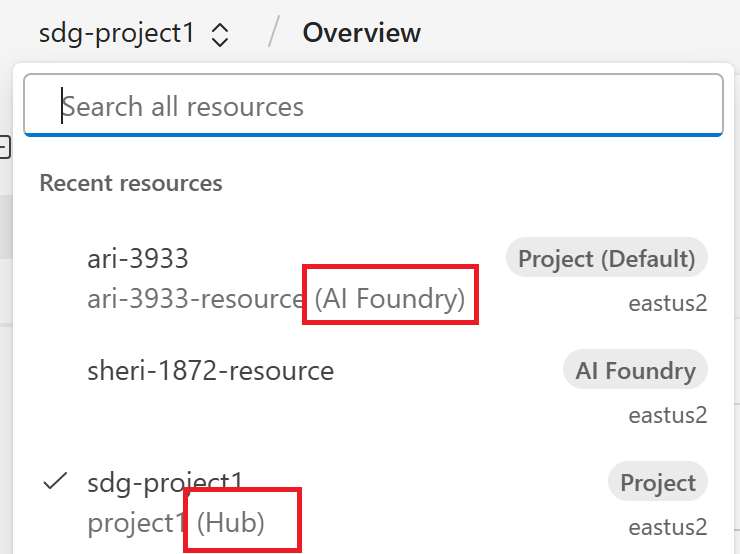The image size is (740, 554).
Task: Click the Project badge on sdg-project1 row
Action: click(657, 483)
